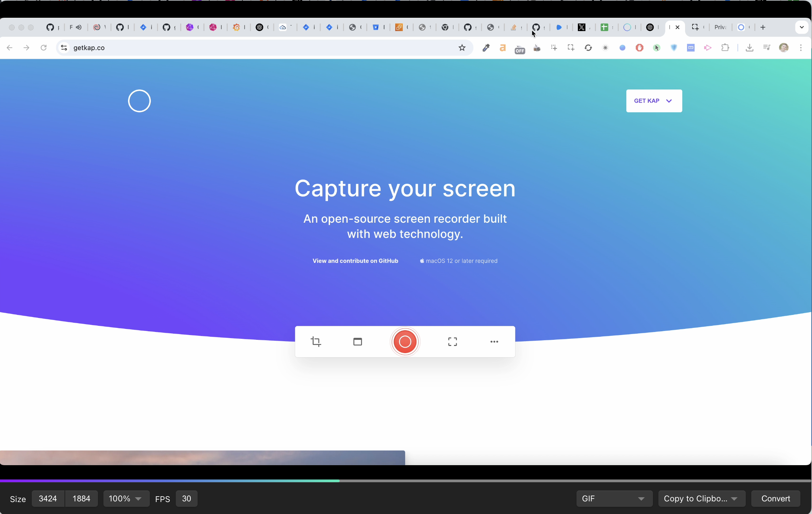Click the green cursor arrow extension

coord(657,48)
